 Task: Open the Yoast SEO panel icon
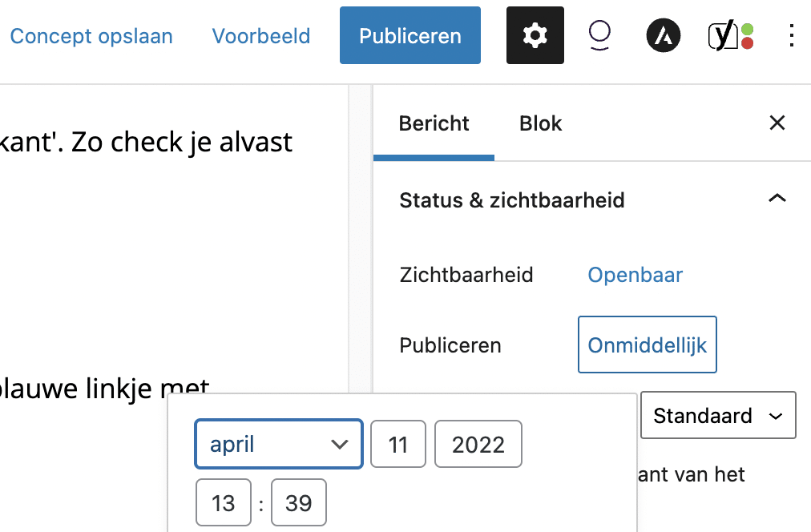730,36
